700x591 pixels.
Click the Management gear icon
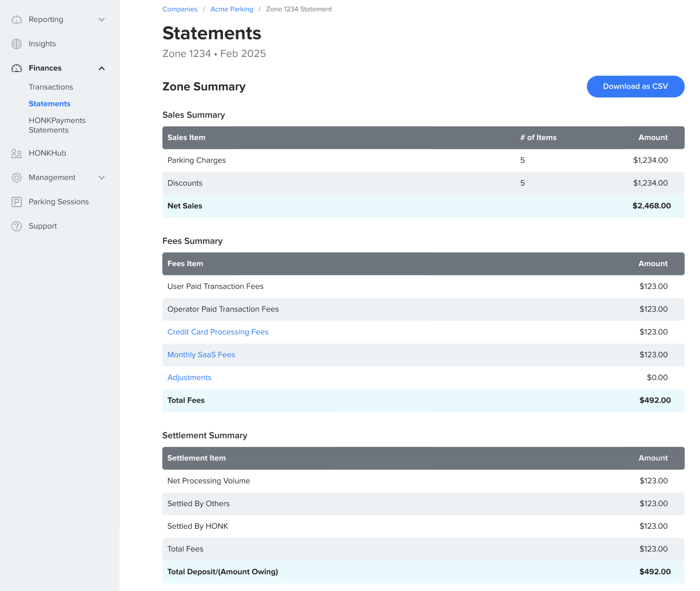(17, 177)
